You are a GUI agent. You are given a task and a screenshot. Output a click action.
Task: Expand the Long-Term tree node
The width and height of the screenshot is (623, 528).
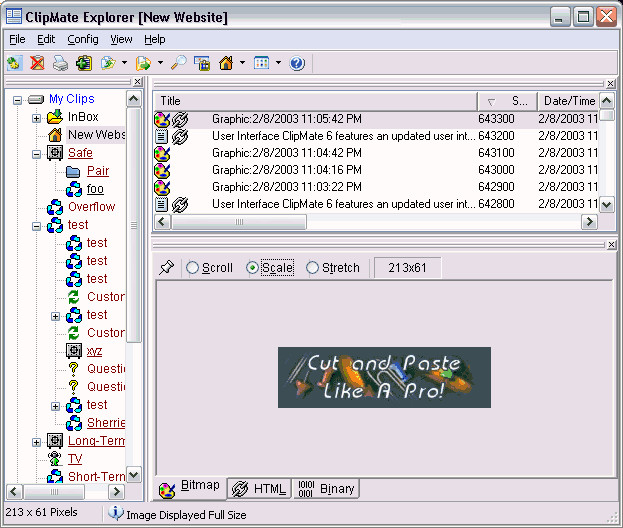(x=36, y=442)
